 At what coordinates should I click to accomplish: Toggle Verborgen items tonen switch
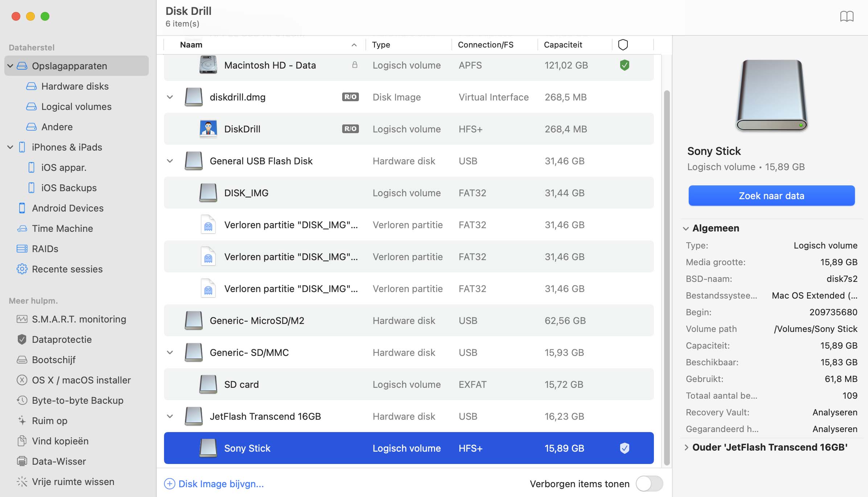[x=649, y=484]
